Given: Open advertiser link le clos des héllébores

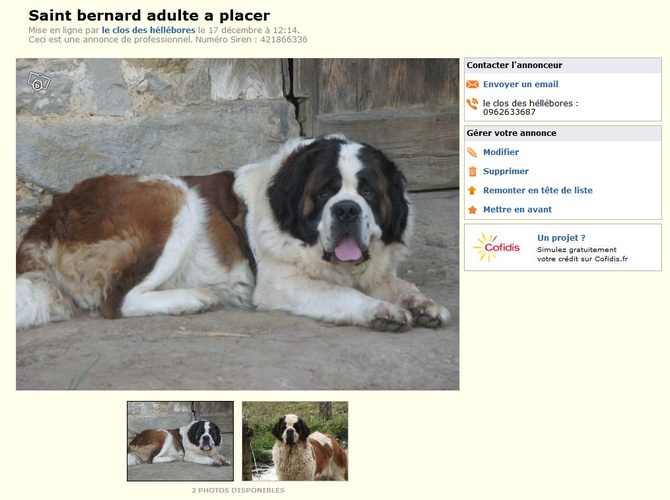Looking at the screenshot, I should (x=148, y=30).
